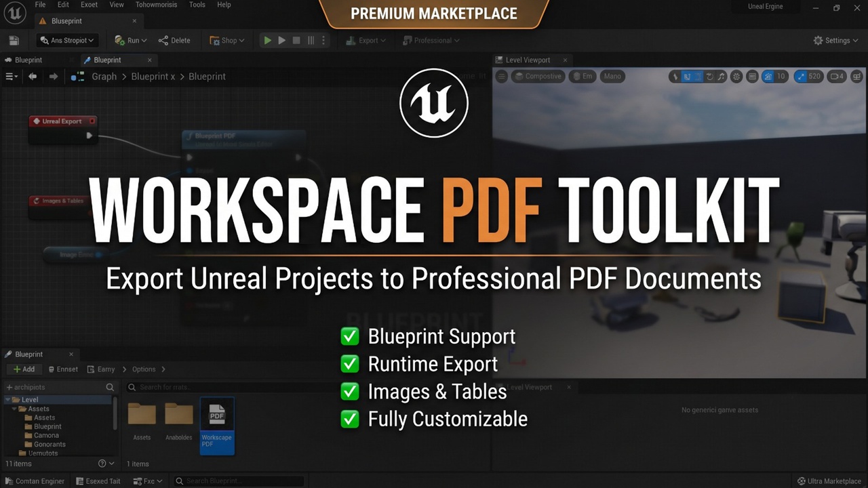The image size is (868, 488).
Task: Open the Help menu
Action: click(x=224, y=5)
